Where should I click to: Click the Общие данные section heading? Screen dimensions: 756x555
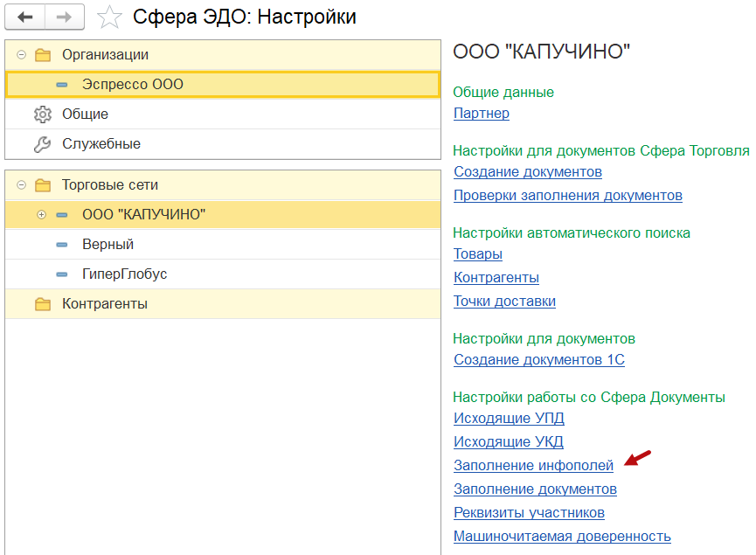(x=503, y=92)
